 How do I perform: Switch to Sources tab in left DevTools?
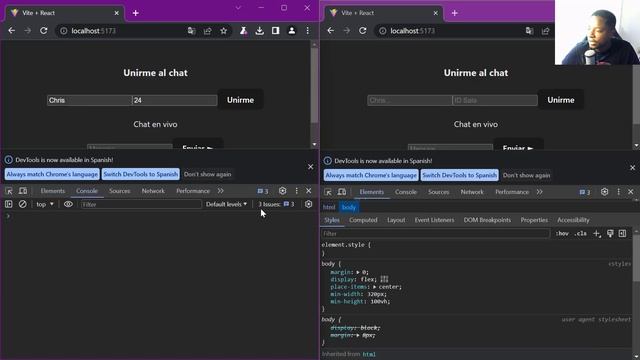coord(120,191)
